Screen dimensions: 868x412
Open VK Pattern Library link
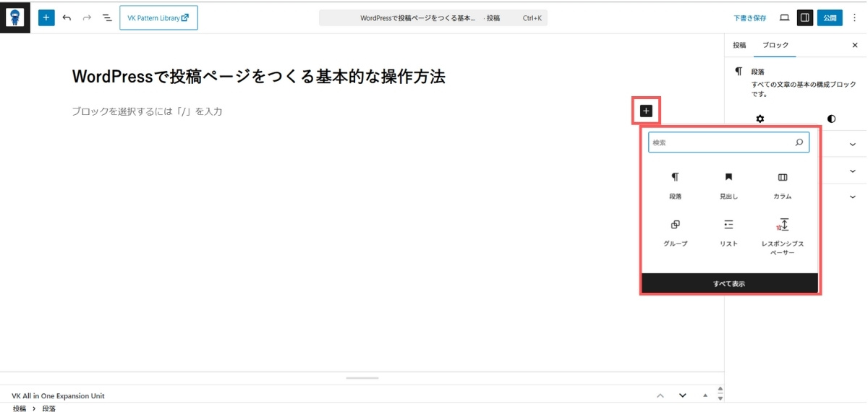[158, 18]
